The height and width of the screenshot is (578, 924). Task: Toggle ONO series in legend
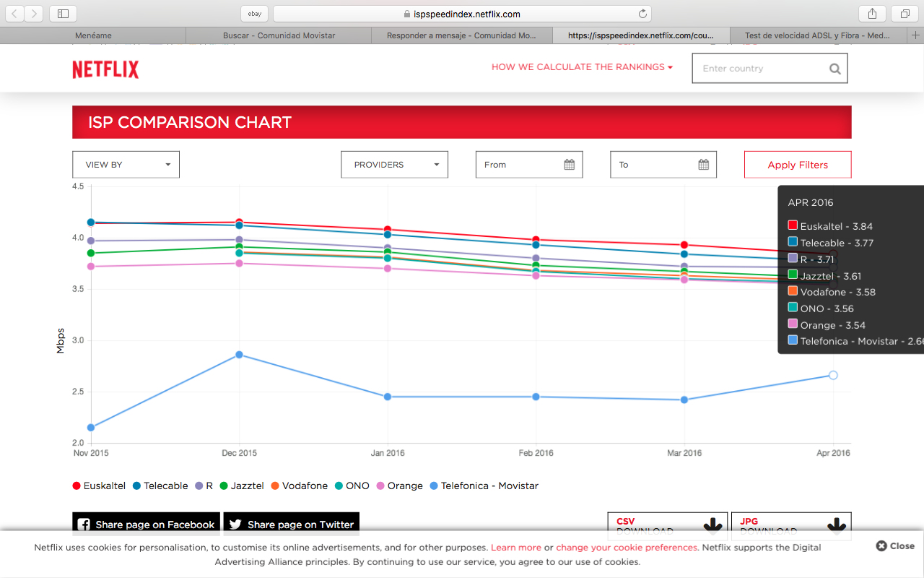point(352,486)
